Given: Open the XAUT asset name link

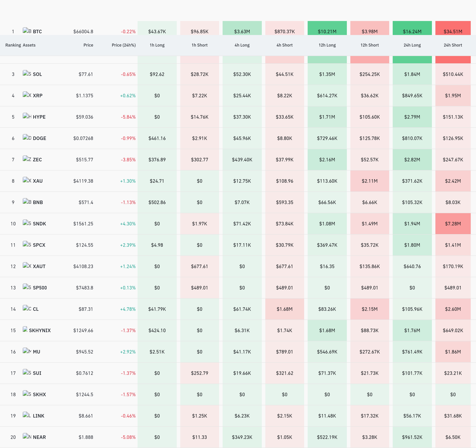Looking at the screenshot, I should click(x=39, y=266).
